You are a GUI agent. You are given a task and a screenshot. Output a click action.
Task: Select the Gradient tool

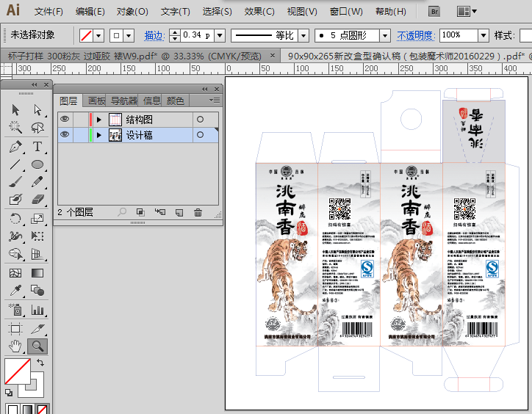(37, 273)
